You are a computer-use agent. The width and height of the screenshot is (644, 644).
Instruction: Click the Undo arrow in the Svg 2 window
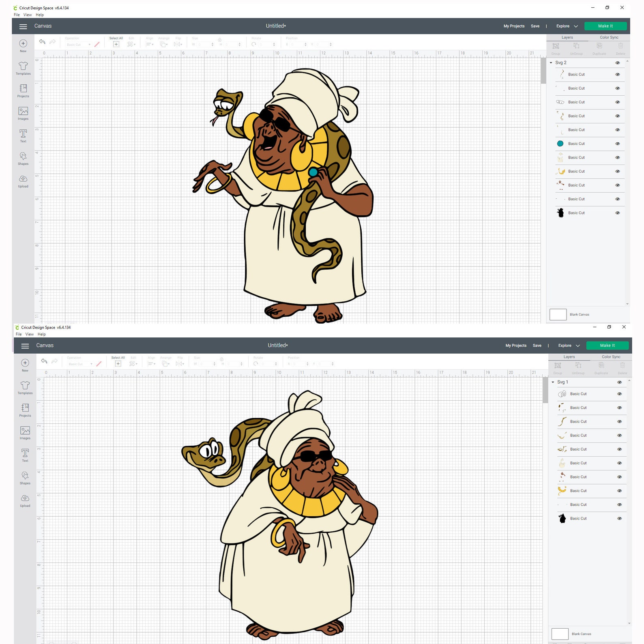click(x=42, y=42)
